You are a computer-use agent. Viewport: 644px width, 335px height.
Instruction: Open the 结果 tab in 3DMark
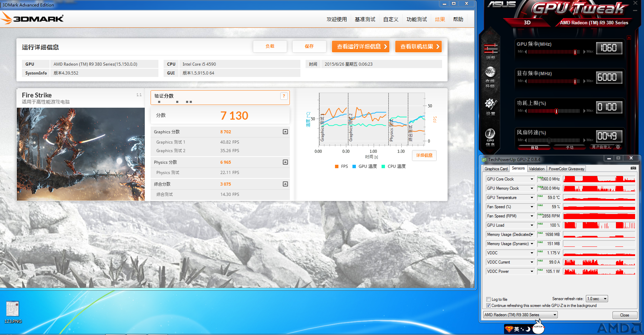pyautogui.click(x=440, y=19)
